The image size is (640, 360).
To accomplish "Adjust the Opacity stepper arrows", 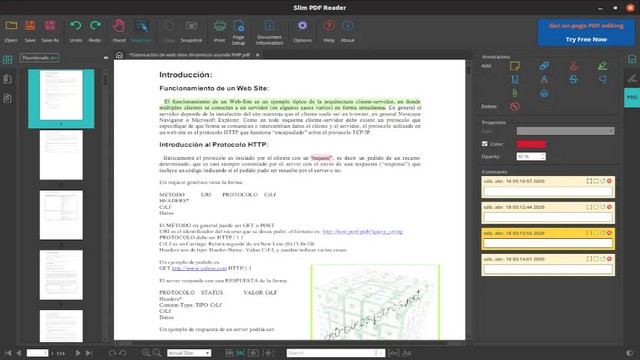I will (x=543, y=156).
